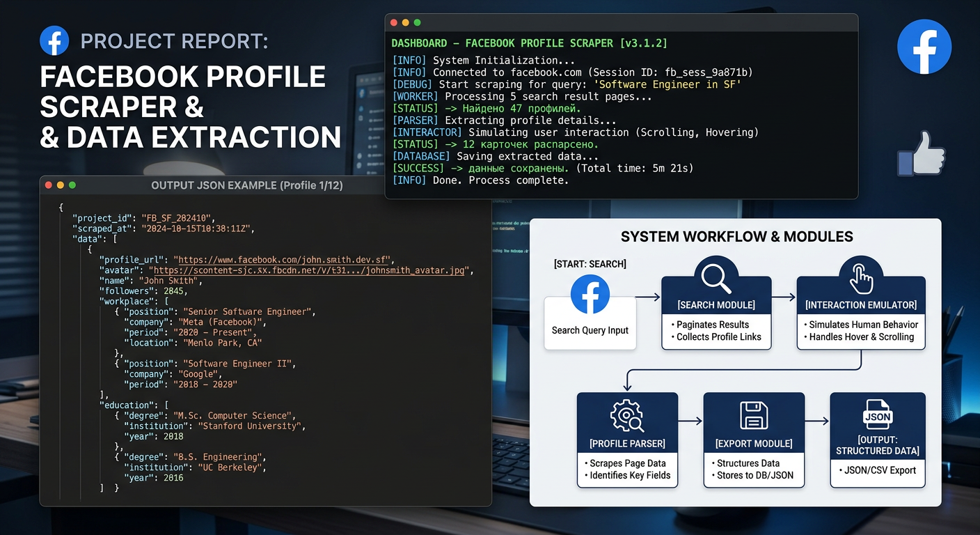Click the 'Connected to facebook.com' log line

click(x=572, y=72)
